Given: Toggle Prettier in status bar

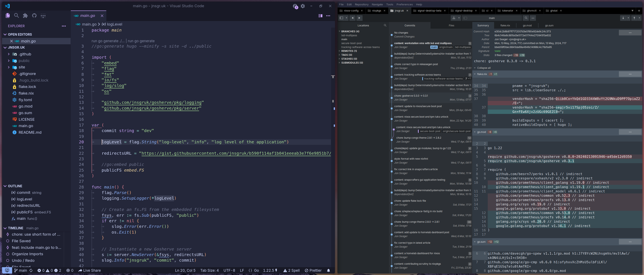Looking at the screenshot, I should click(313, 270).
